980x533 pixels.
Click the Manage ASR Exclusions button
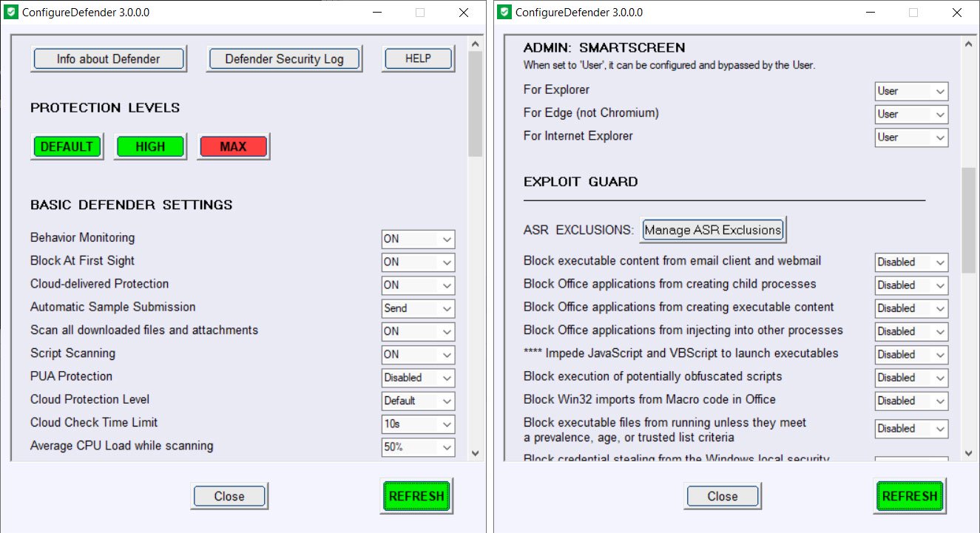coord(713,230)
